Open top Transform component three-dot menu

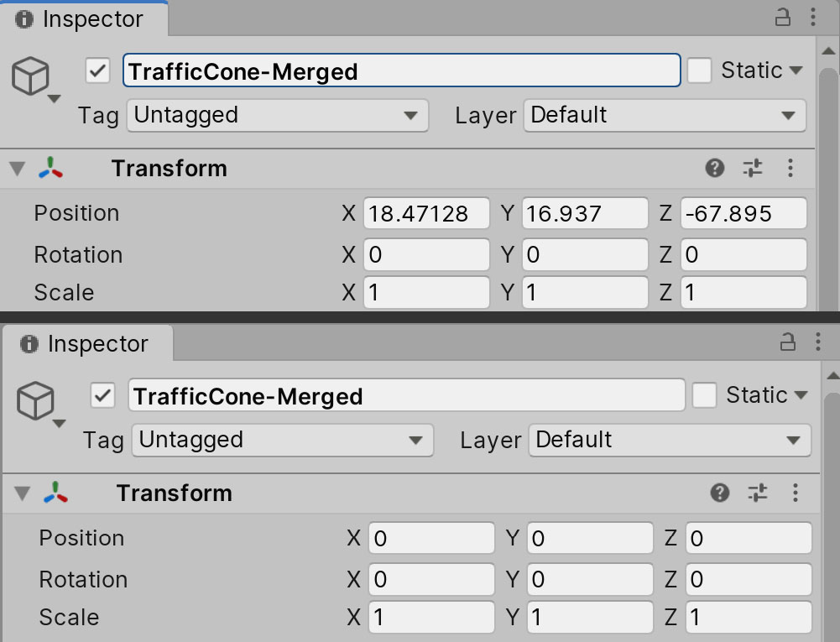pos(790,168)
